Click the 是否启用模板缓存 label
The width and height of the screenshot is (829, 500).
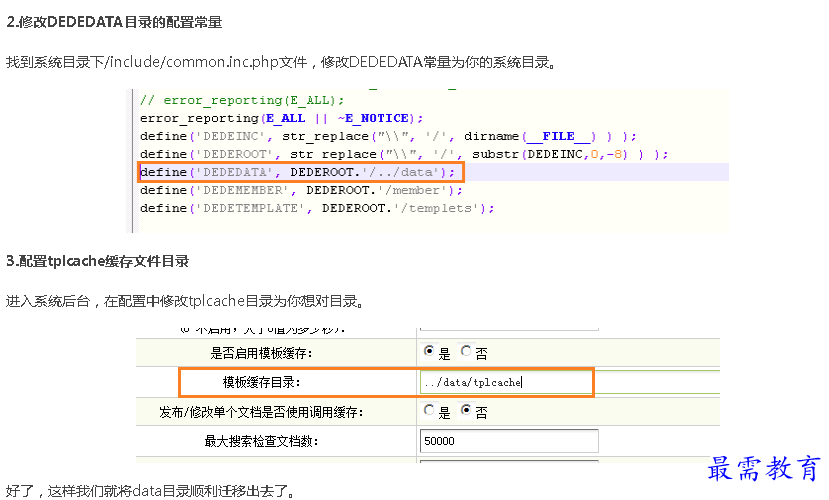(x=261, y=353)
